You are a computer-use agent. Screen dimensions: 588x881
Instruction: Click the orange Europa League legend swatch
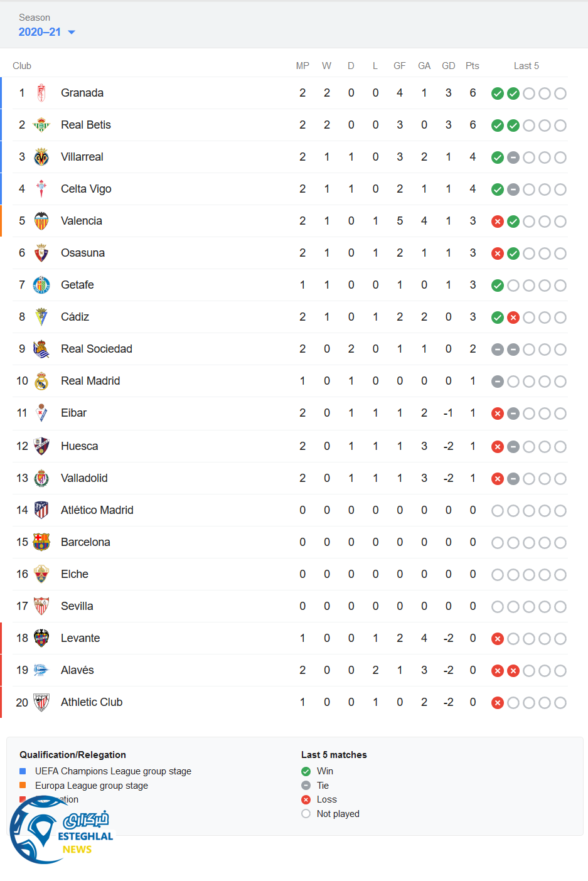point(23,785)
